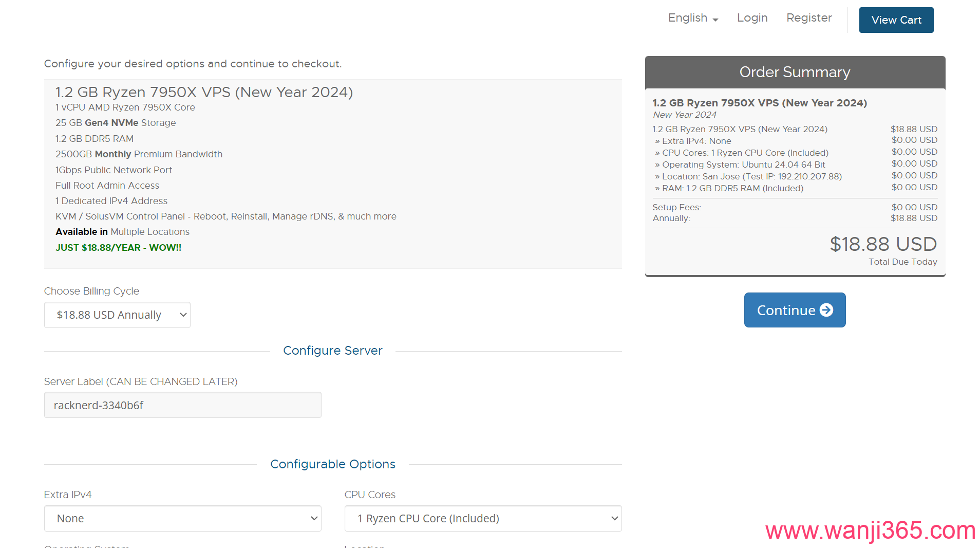Expand the CPU Cores dropdown
Viewport: 980px width, 548px height.
[482, 518]
